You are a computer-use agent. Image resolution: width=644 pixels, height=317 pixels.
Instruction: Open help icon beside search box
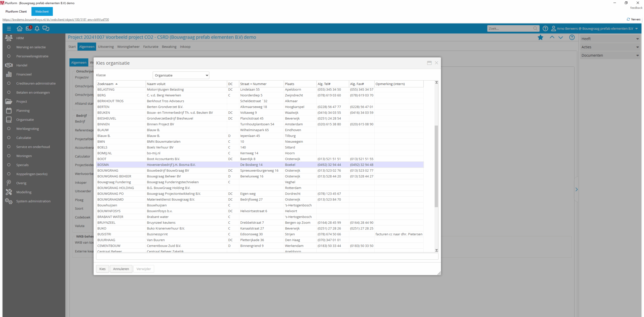coord(545,29)
